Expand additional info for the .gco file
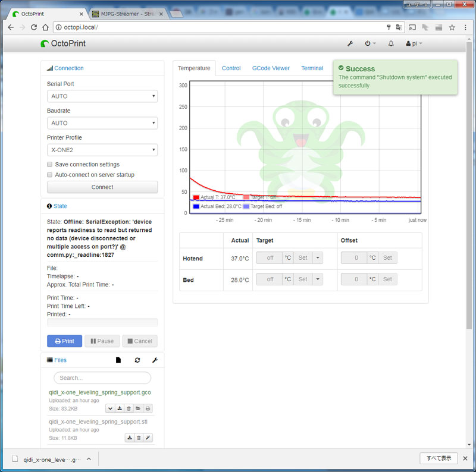 tap(110, 408)
